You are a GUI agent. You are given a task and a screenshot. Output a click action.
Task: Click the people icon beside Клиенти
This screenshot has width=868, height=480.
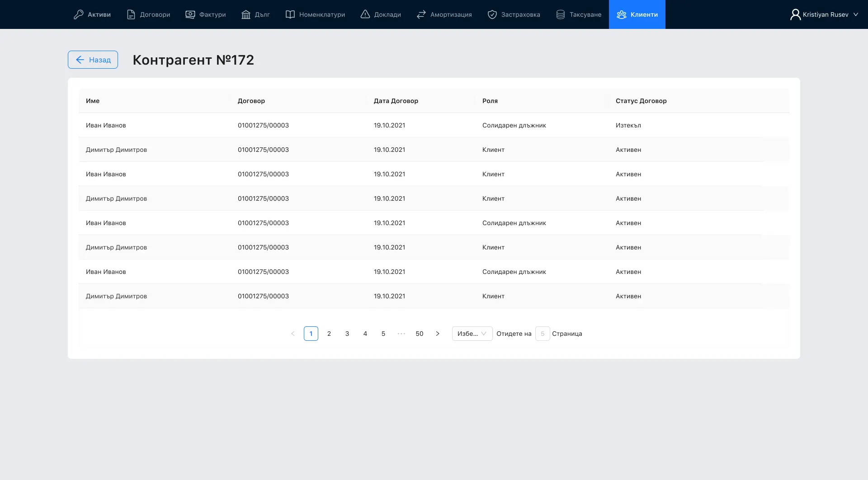tap(622, 14)
